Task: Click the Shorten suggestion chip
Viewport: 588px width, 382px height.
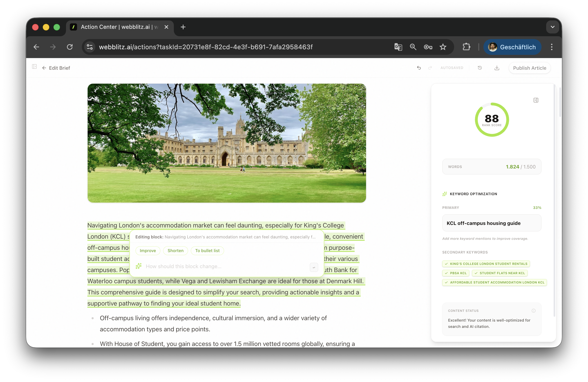Action: click(x=175, y=251)
